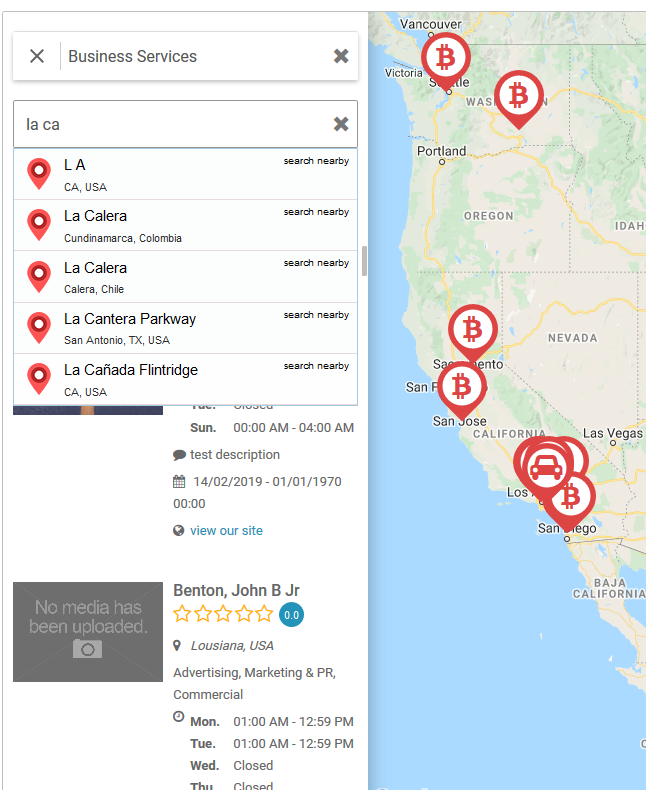Viewport: 651px width, 796px height.
Task: Click red pin icon beside L A
Action: pyautogui.click(x=39, y=174)
